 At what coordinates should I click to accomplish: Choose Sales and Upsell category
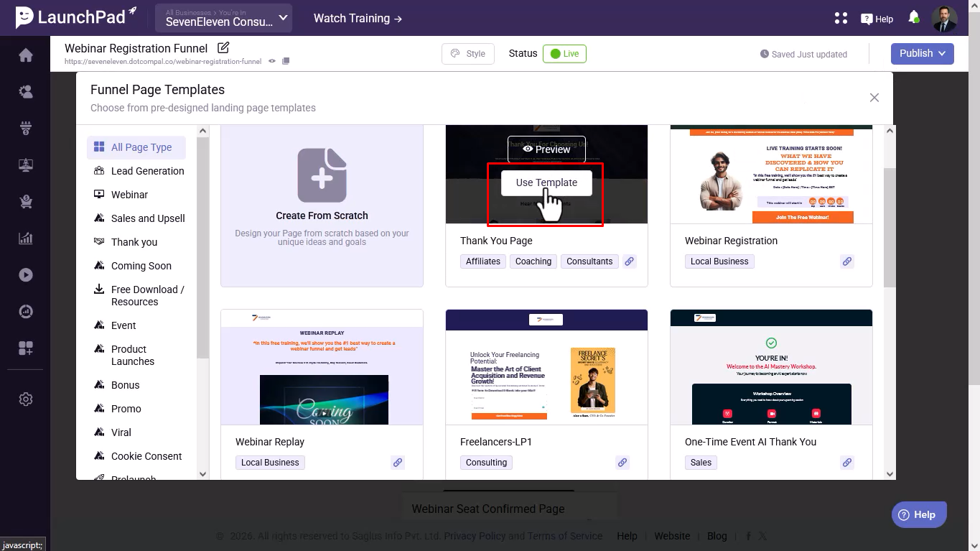tap(147, 218)
